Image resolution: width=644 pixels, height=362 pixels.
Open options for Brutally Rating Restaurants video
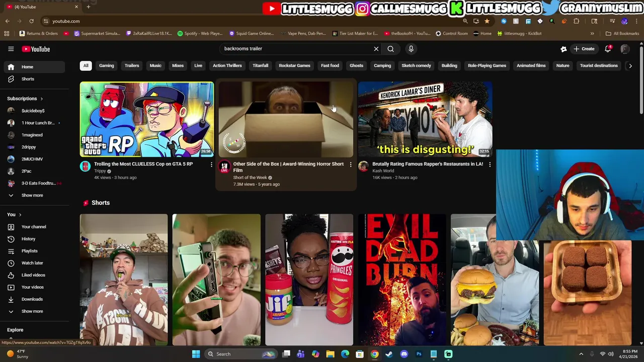(490, 164)
